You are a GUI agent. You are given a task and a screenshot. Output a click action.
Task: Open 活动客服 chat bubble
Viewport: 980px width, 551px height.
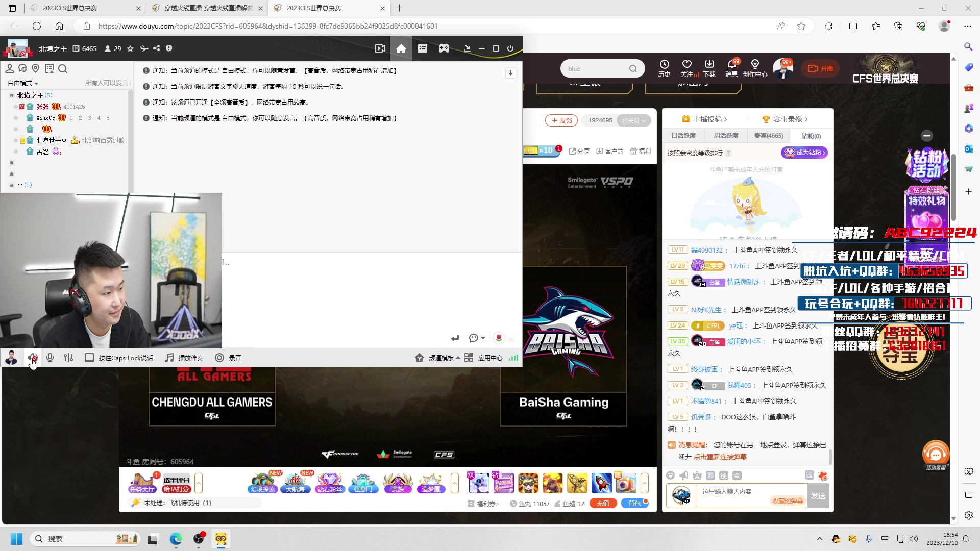tap(936, 455)
